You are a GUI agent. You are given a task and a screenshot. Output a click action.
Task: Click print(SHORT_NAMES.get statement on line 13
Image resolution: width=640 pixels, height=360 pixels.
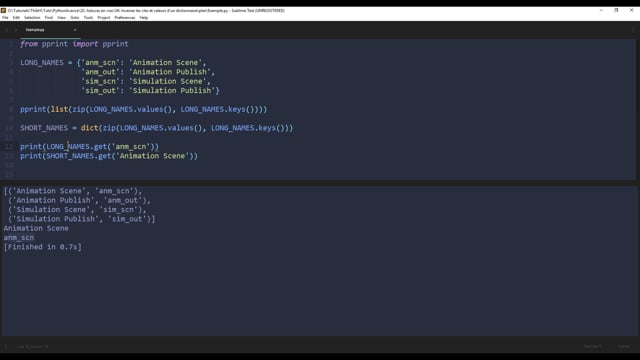[109, 156]
